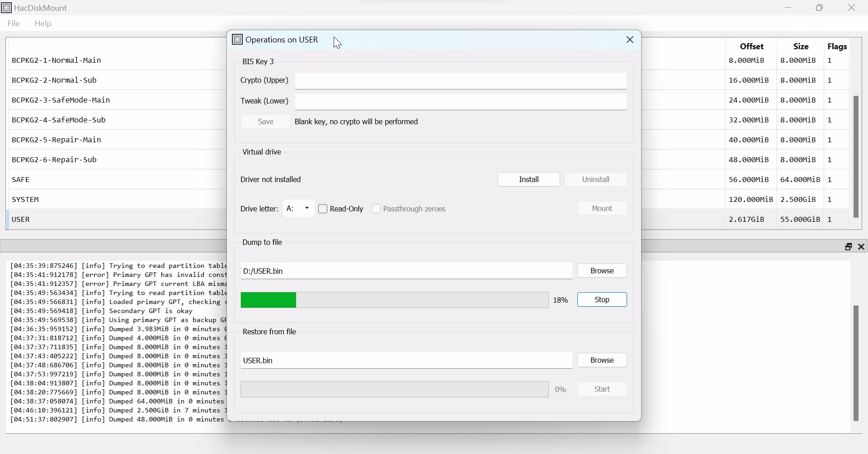
Task: Select the BCPKG2-1-Normal-Main partition row
Action: [118, 60]
